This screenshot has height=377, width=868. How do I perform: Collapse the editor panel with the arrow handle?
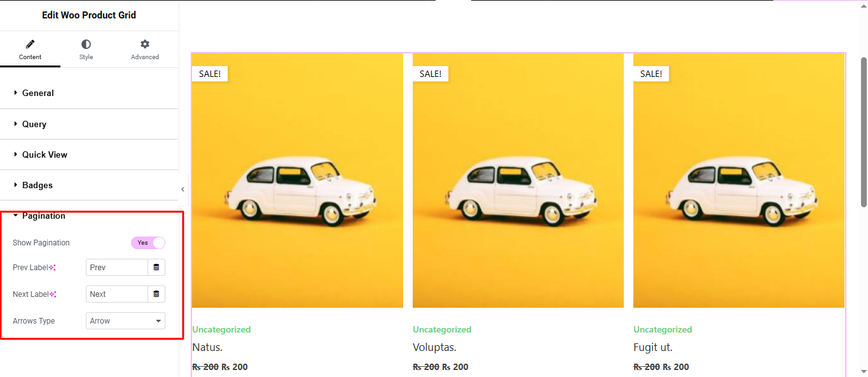(183, 189)
